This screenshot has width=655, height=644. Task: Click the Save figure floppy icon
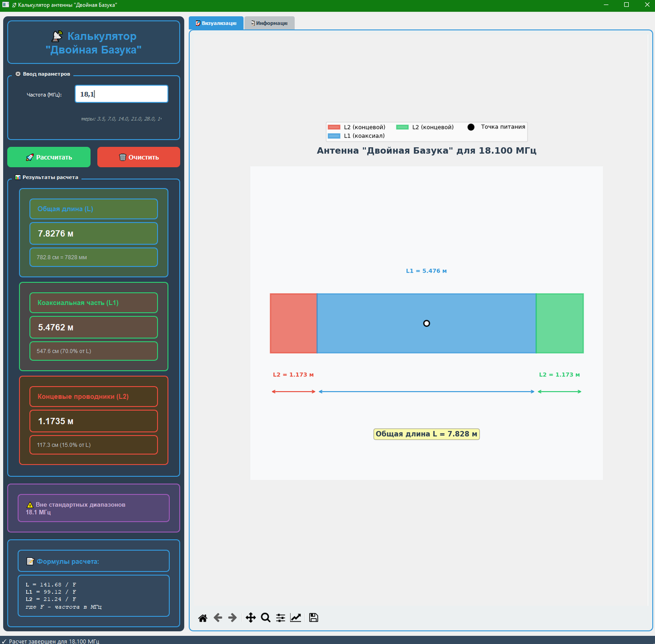tap(313, 618)
